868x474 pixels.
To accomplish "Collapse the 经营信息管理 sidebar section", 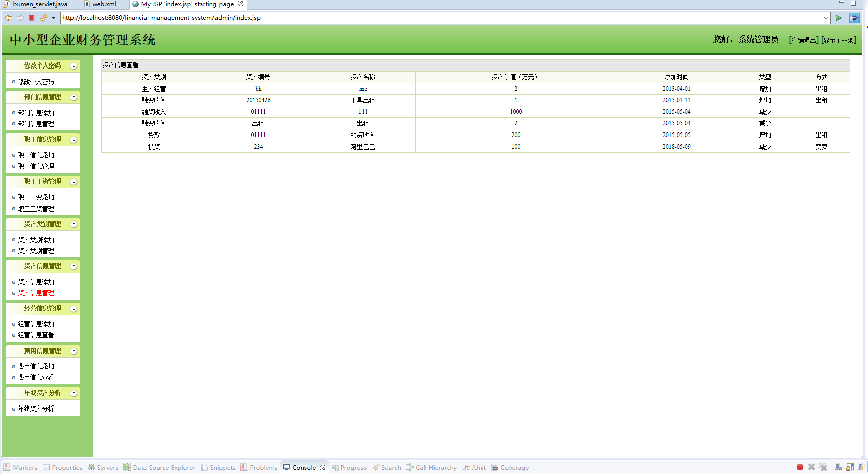I will click(74, 309).
